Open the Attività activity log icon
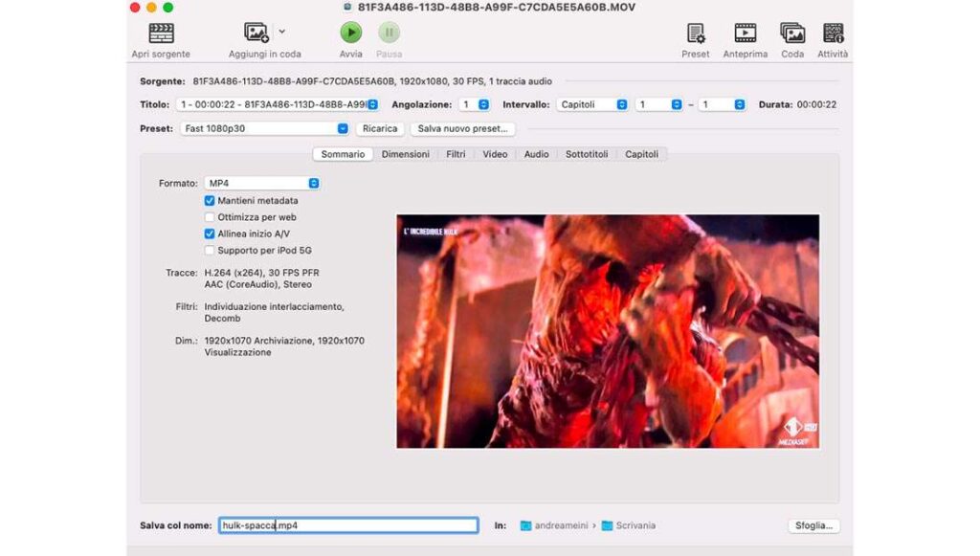980x556 pixels. [834, 33]
